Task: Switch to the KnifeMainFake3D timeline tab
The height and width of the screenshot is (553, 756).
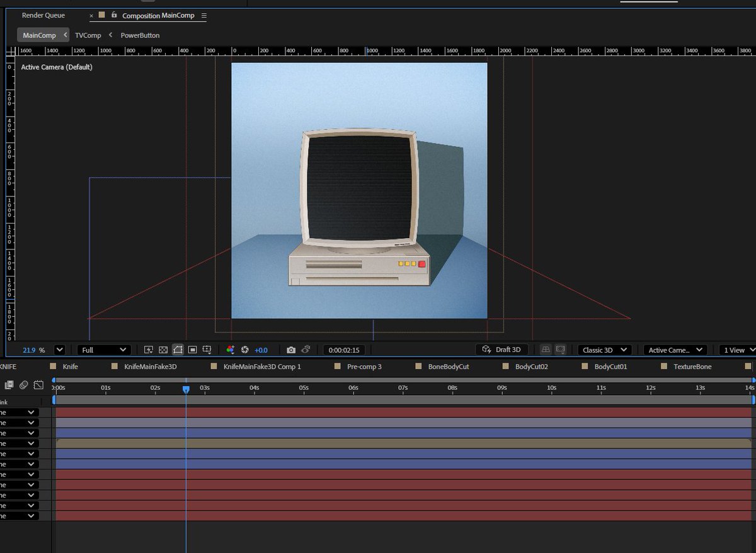Action: (151, 367)
